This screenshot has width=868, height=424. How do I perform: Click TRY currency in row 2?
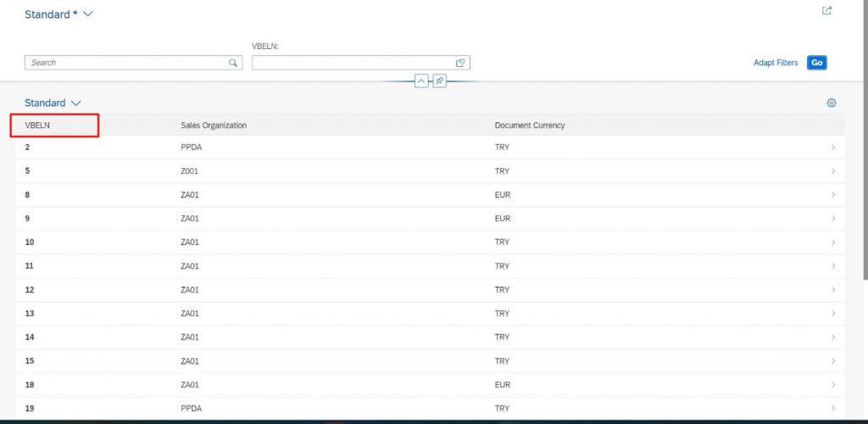coord(502,148)
